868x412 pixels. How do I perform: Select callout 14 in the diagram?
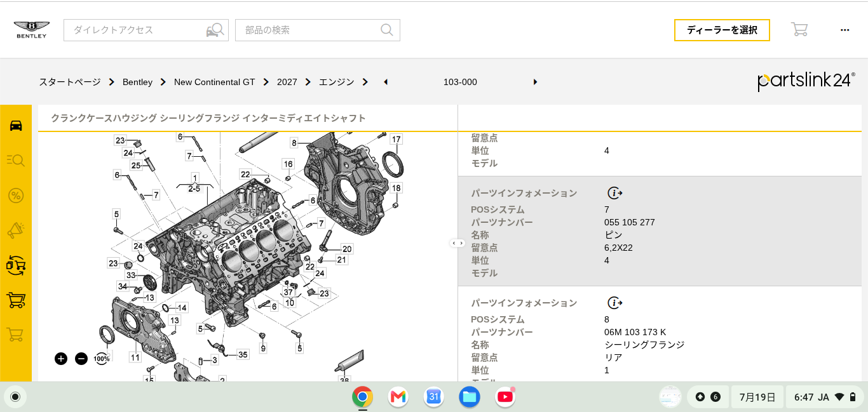pos(182,308)
